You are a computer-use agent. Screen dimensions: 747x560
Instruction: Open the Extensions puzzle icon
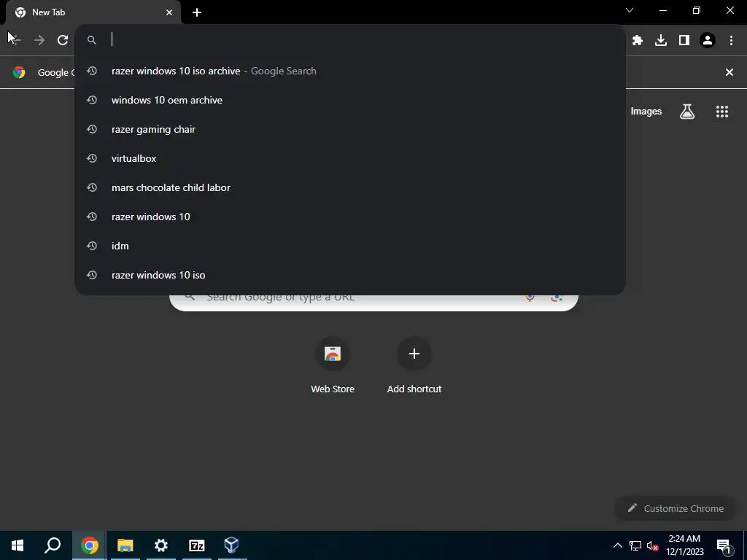pos(638,40)
